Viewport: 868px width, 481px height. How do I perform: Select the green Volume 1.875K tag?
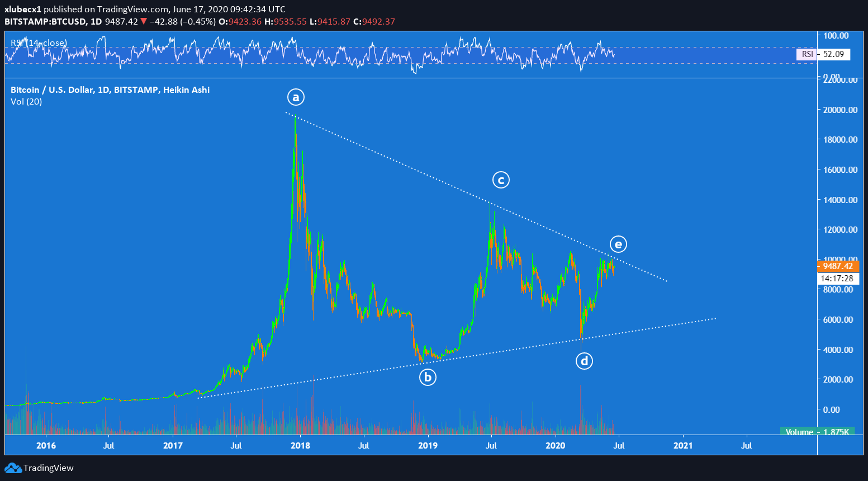tap(817, 432)
